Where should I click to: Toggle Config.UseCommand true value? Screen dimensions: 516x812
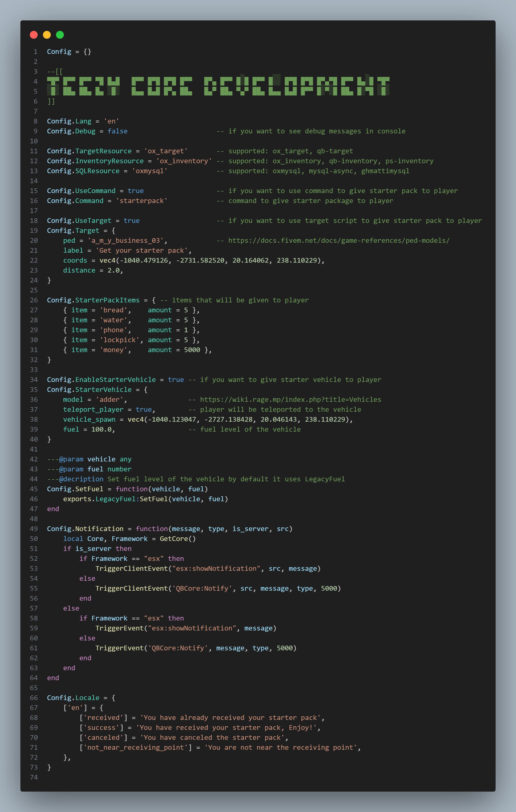[136, 191]
